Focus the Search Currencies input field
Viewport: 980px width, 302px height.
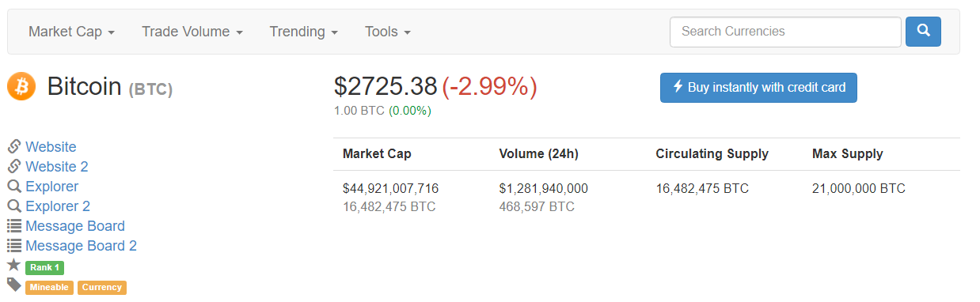pyautogui.click(x=785, y=32)
